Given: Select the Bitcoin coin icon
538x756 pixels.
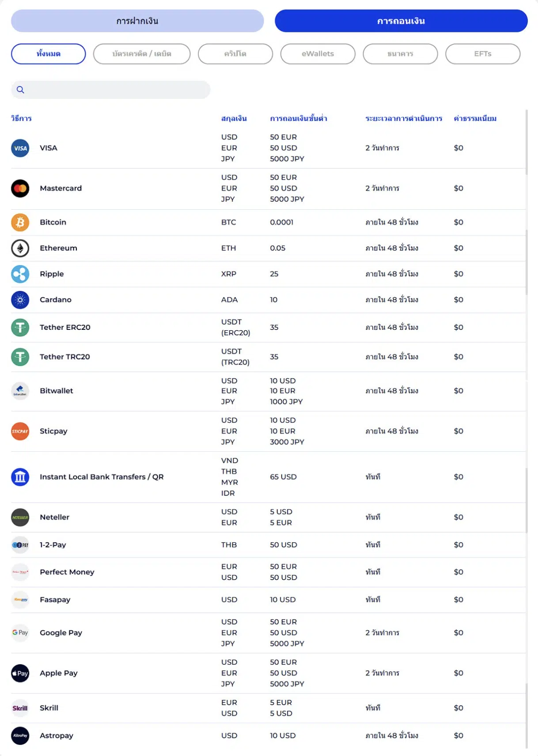Looking at the screenshot, I should pos(20,223).
